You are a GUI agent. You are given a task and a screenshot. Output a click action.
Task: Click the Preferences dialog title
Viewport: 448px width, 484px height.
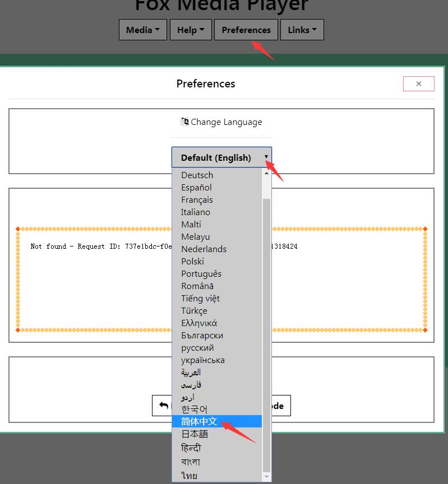pyautogui.click(x=206, y=83)
